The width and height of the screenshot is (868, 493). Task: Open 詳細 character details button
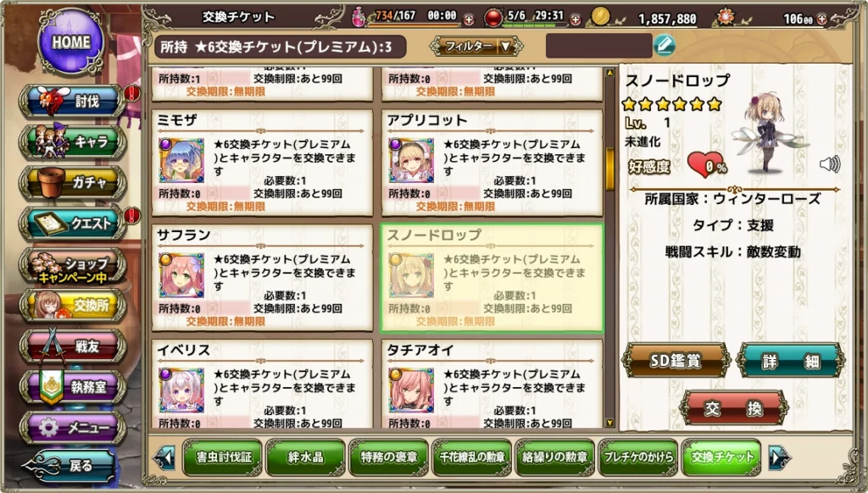791,361
